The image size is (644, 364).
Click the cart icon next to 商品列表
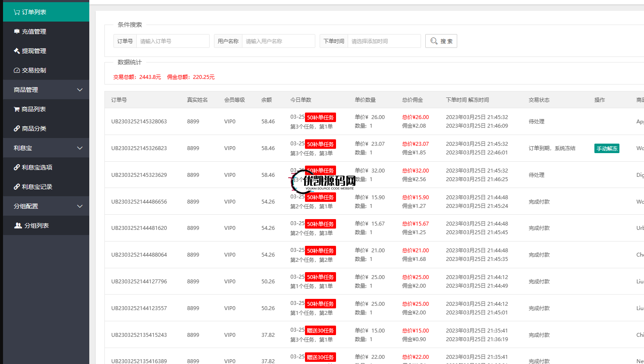tap(17, 109)
